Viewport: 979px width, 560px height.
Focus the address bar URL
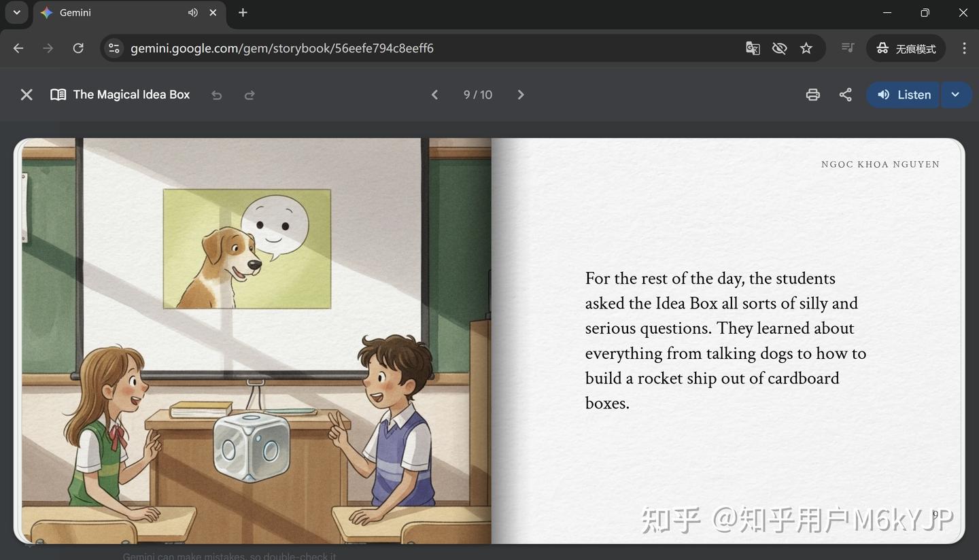(282, 48)
